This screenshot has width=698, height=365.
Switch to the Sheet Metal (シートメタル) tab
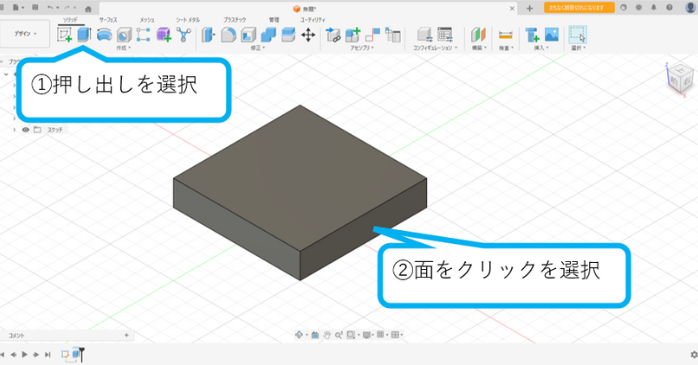(x=187, y=20)
